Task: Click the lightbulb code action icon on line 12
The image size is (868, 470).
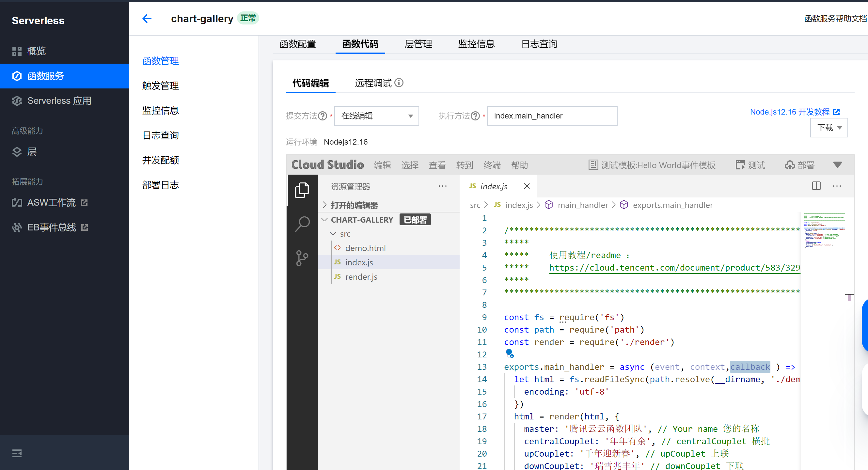Action: coord(510,353)
